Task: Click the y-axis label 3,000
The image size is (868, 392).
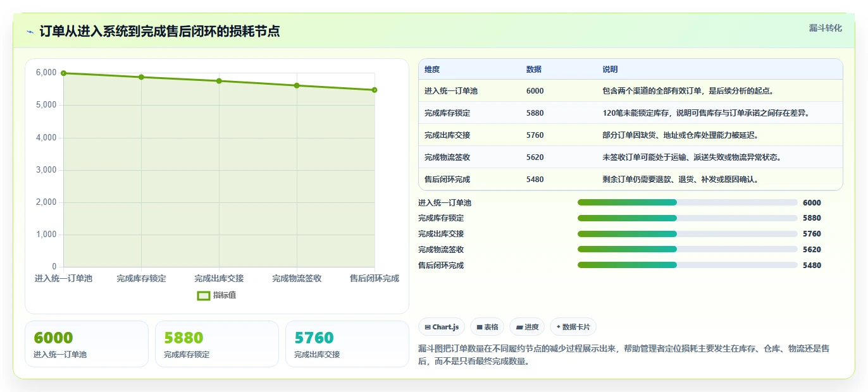Action: coord(46,170)
